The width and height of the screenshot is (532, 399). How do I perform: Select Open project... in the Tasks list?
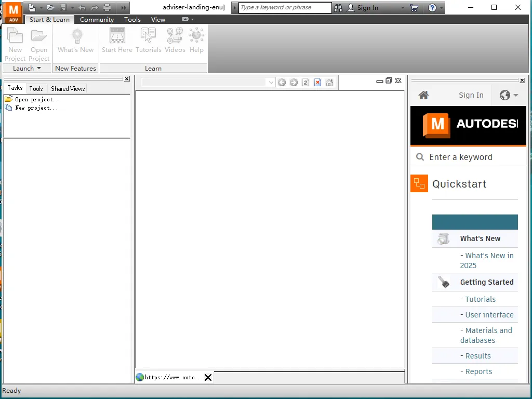37,99
